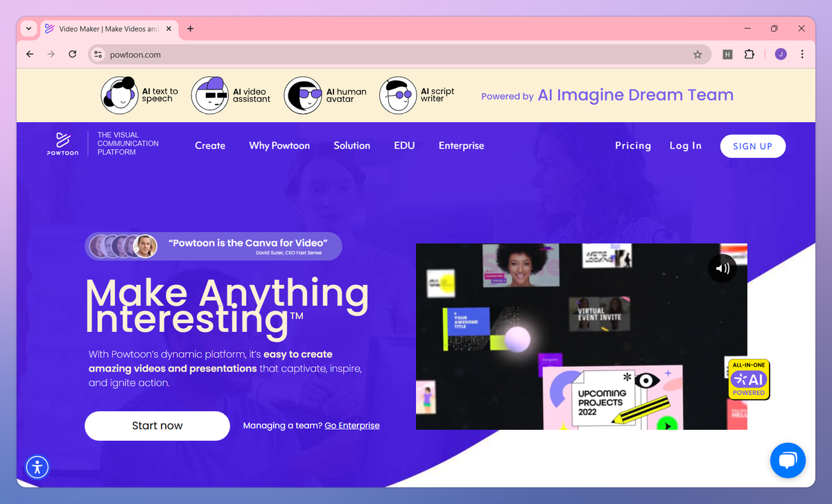Click the SIGN UP button
This screenshot has height=504, width=832.
pos(753,146)
